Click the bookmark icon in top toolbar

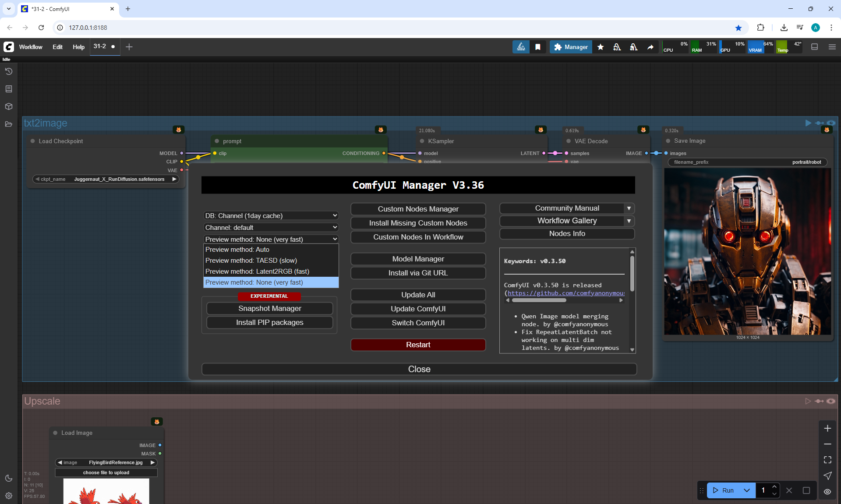point(538,47)
